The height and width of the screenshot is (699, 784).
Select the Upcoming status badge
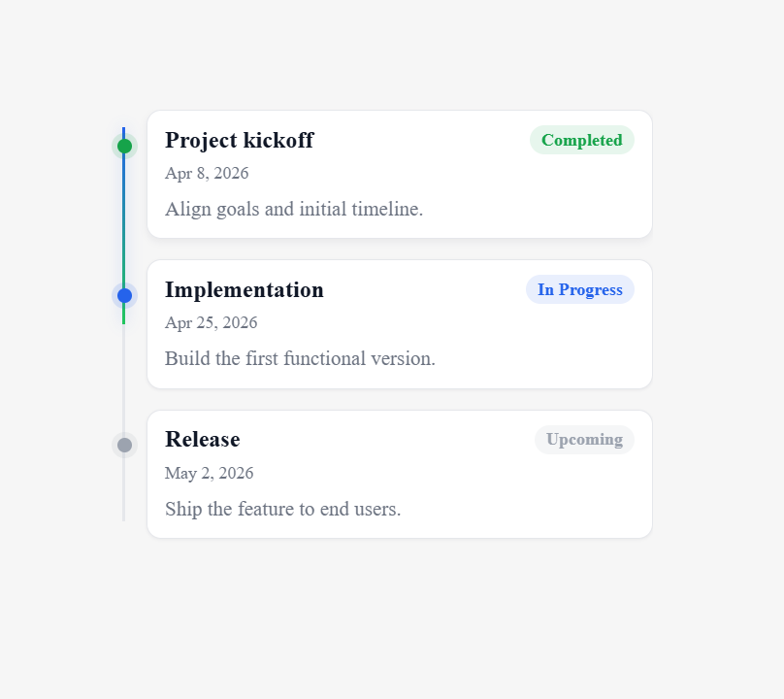pyautogui.click(x=584, y=440)
